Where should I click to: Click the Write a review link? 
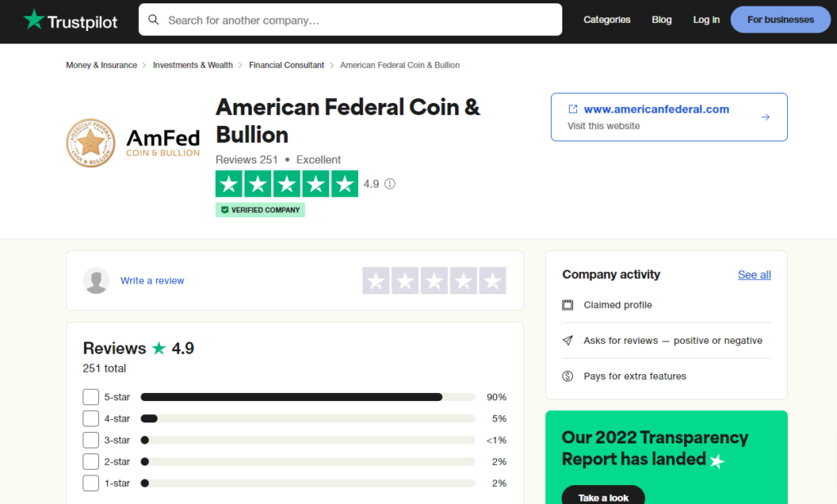click(x=152, y=280)
